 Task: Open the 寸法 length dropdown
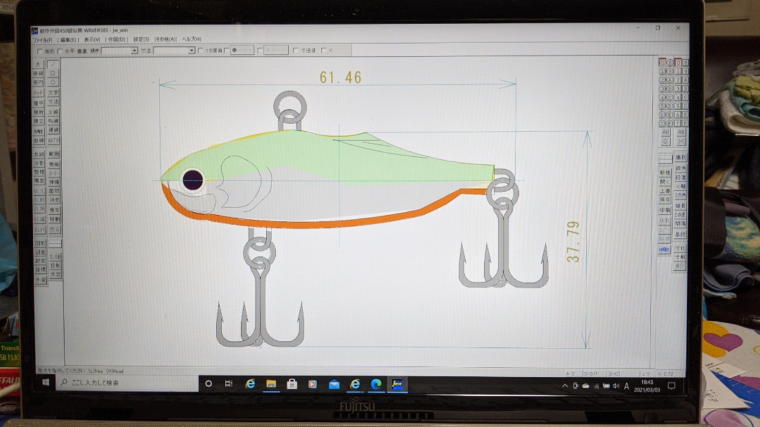174,50
